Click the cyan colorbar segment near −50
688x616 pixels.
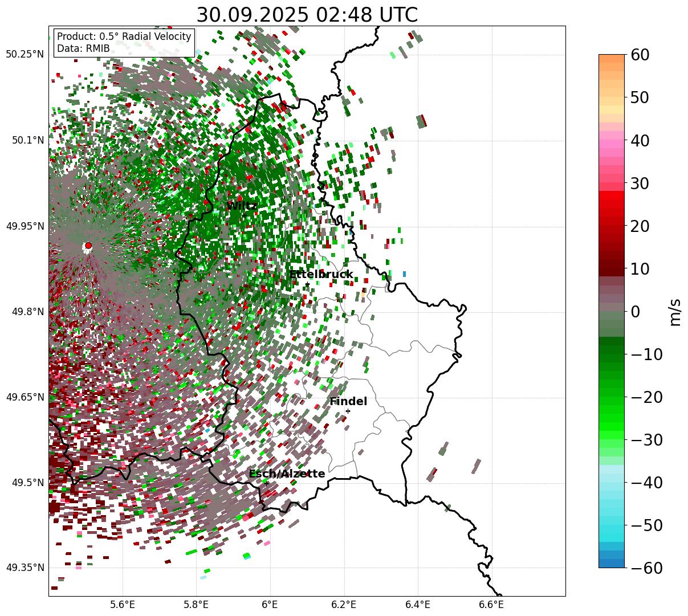pyautogui.click(x=612, y=529)
